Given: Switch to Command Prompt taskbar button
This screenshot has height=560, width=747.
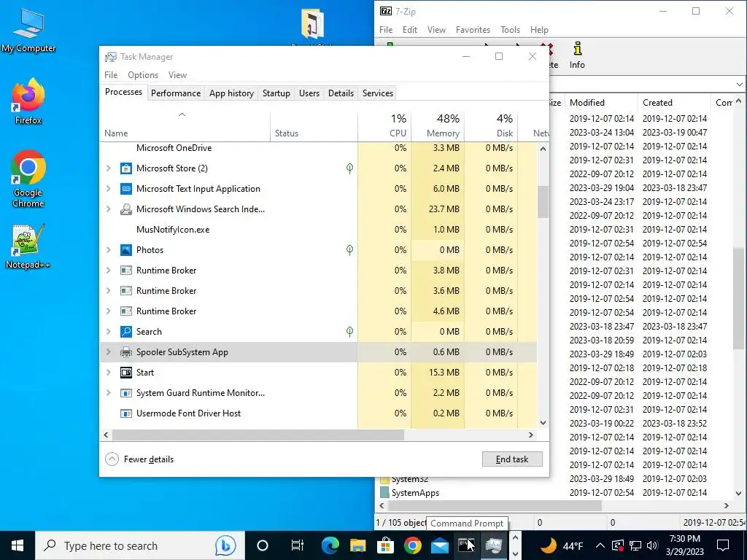Looking at the screenshot, I should pyautogui.click(x=466, y=545).
